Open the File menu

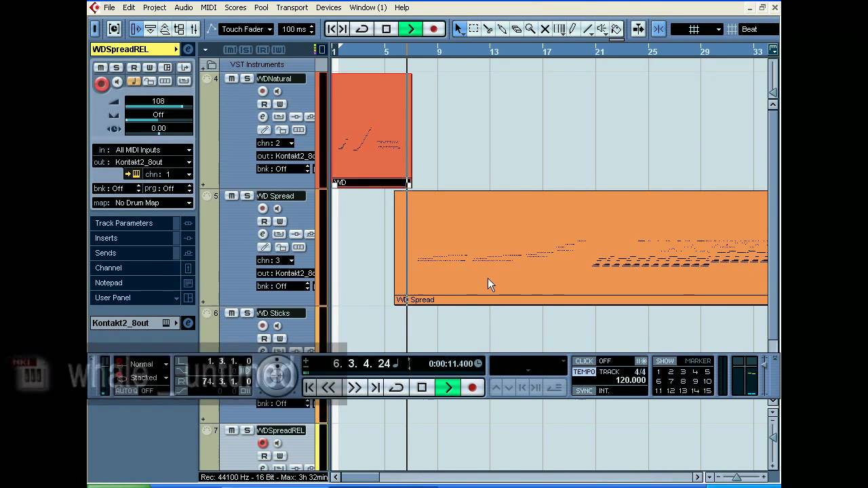(x=109, y=7)
